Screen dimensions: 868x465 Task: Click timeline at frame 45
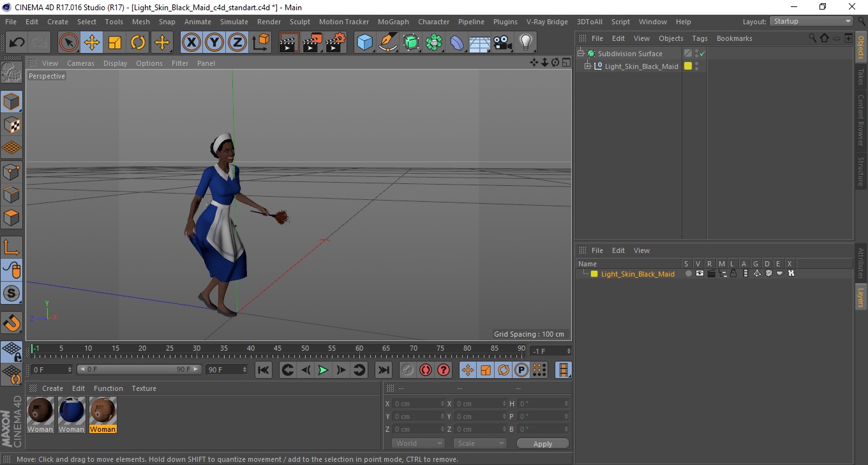[278, 349]
